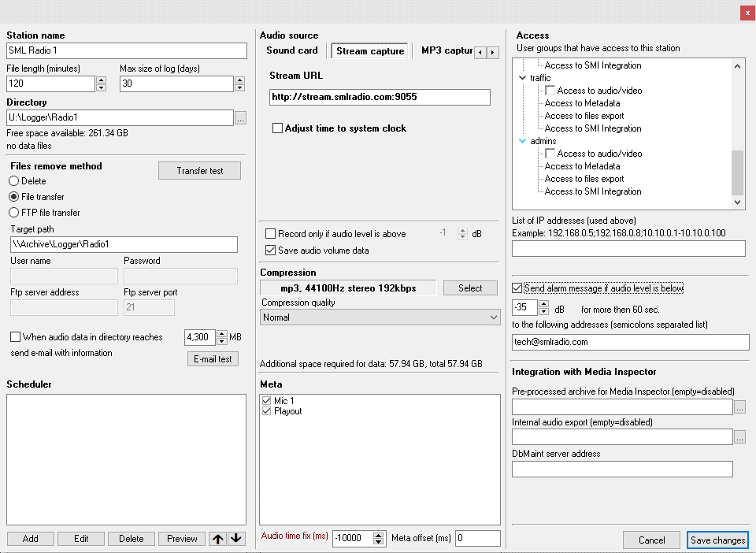Enable directory size e-mail notification checkbox
This screenshot has width=756, height=553.
pos(16,337)
